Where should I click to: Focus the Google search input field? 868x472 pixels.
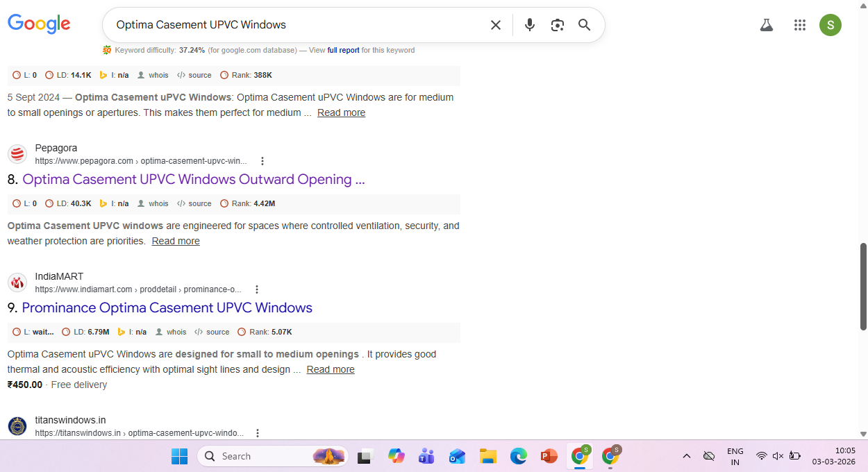(x=297, y=25)
